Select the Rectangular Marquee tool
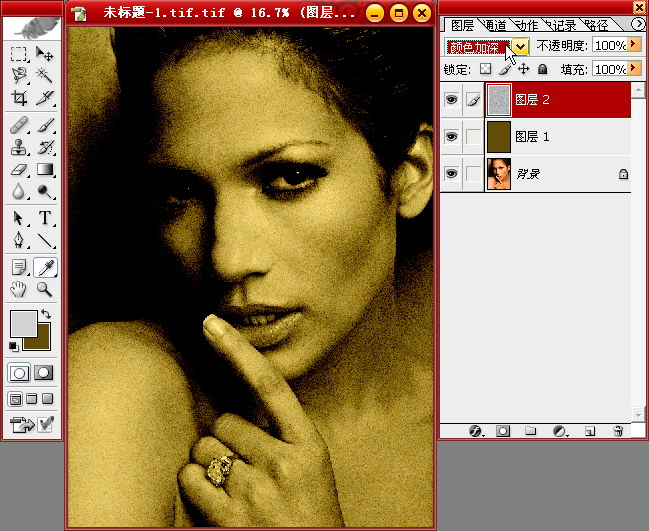The height and width of the screenshot is (531, 649). tap(19, 54)
